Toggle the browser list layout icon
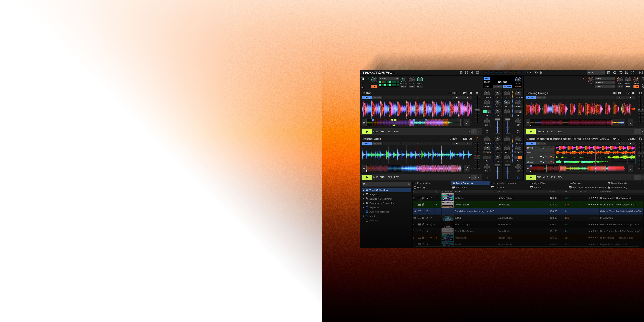 609,72
